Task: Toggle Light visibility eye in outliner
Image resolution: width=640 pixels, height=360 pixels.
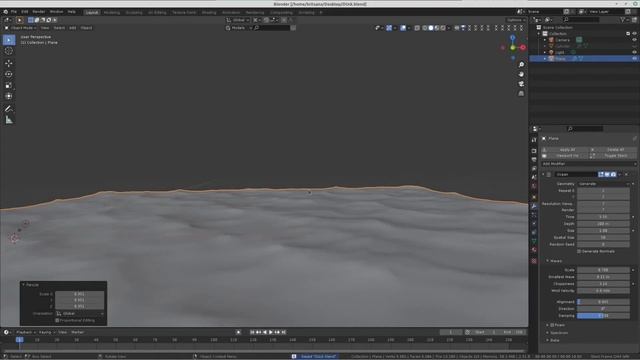Action: point(634,52)
